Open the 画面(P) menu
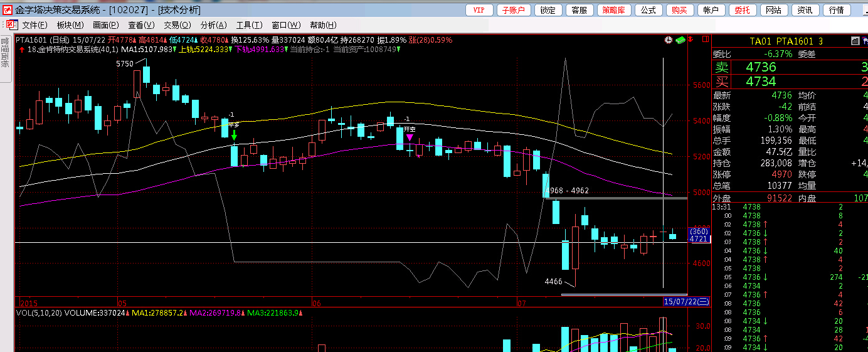Screen dimensions: 868x352 [x=106, y=25]
